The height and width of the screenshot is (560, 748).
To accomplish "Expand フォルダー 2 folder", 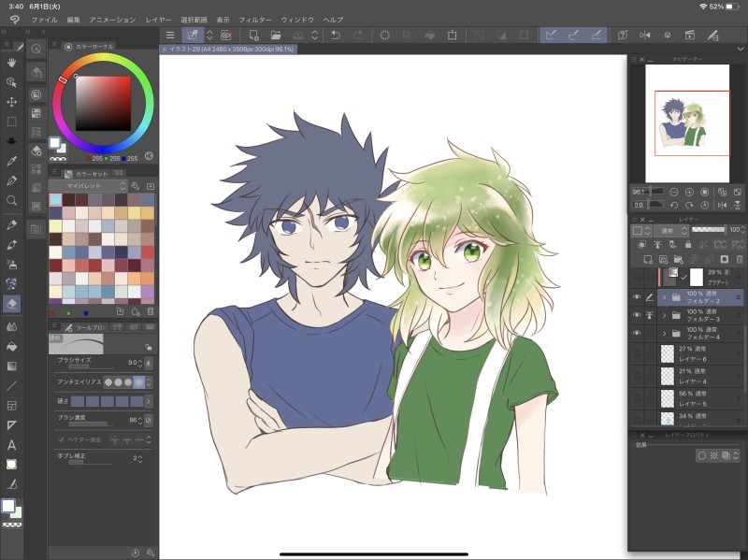I will coord(664,297).
